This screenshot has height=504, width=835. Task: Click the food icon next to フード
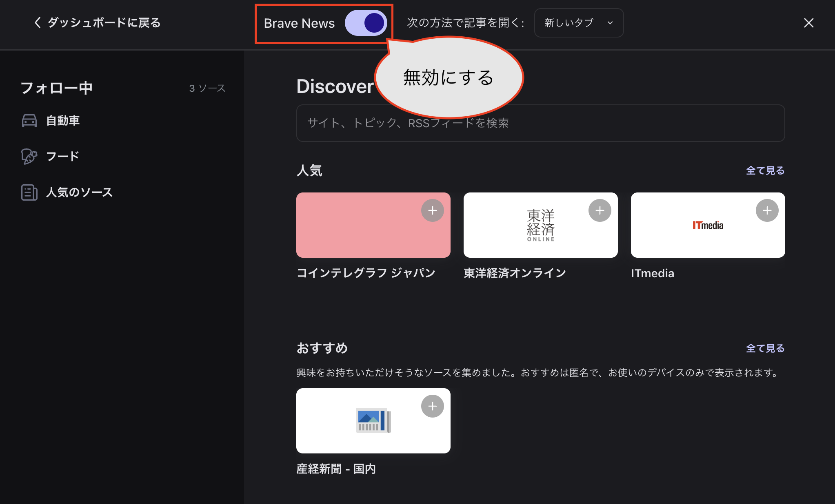(x=29, y=156)
